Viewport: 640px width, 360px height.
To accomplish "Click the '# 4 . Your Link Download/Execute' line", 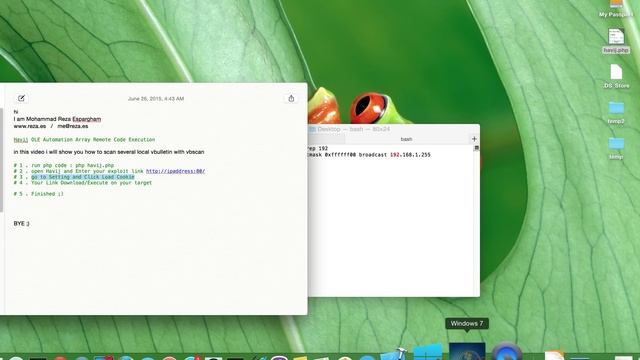I will [x=82, y=182].
